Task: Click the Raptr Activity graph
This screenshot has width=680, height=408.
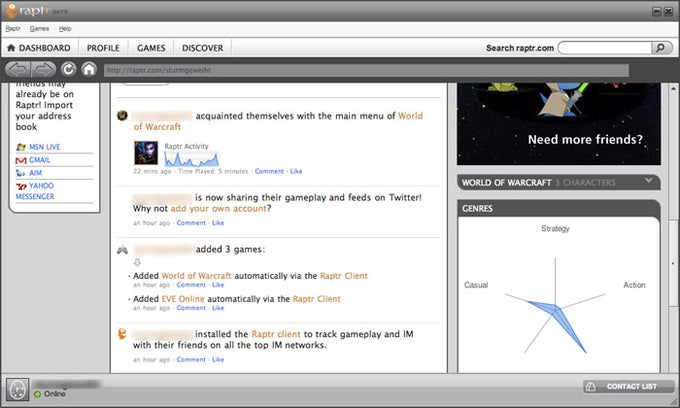Action: click(191, 159)
